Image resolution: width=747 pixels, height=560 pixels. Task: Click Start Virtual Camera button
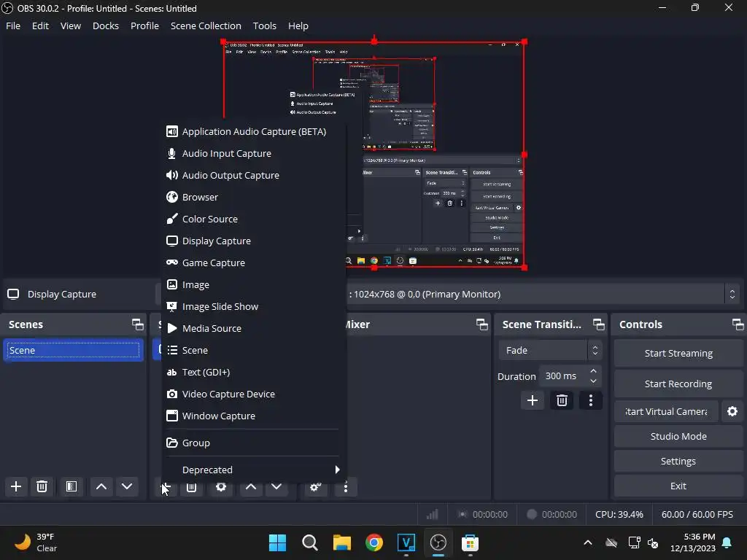coord(667,411)
